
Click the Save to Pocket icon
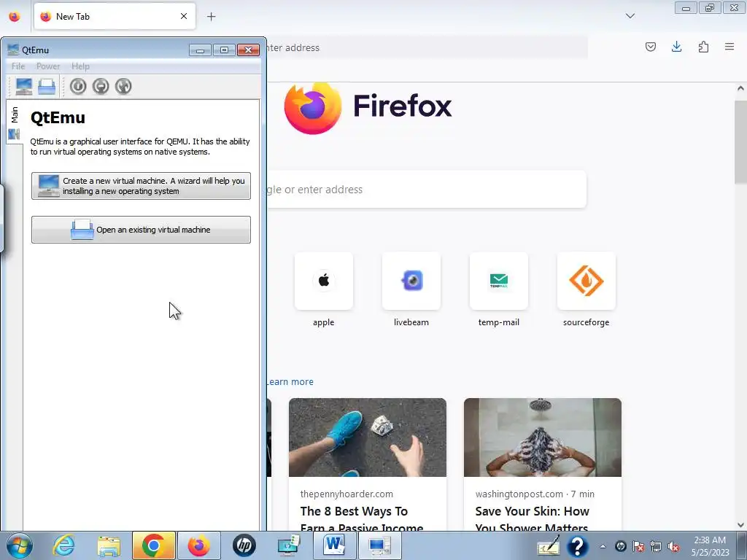(x=650, y=47)
